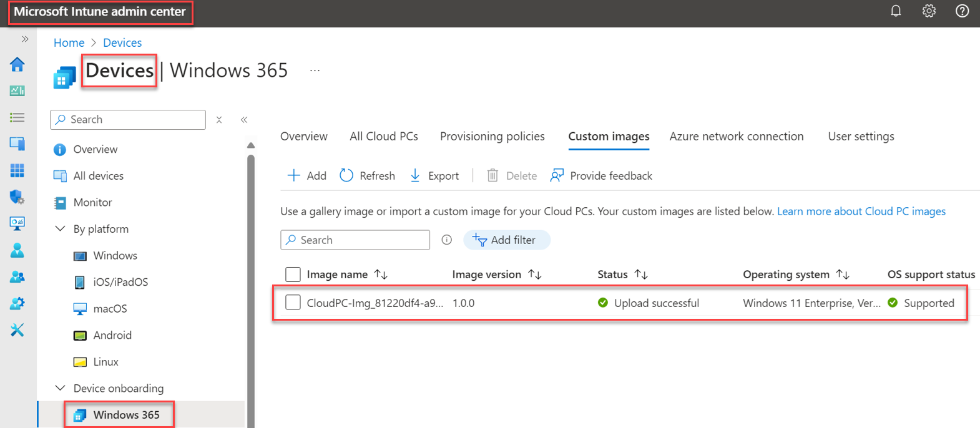
Task: Open All devices in the sidebar
Action: (x=99, y=176)
